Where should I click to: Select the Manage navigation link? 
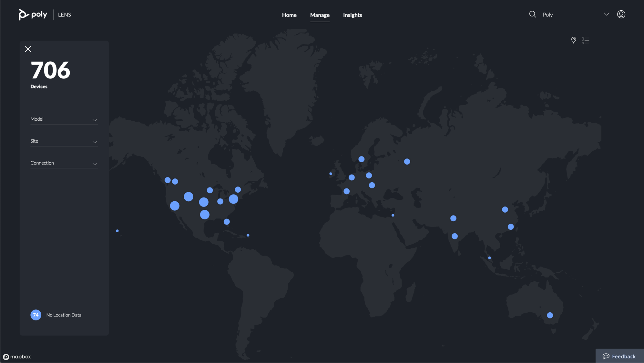pos(320,15)
